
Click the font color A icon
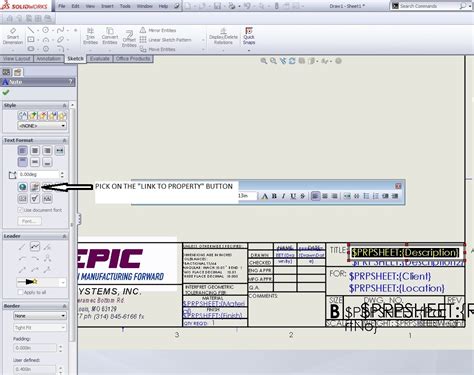[265, 196]
